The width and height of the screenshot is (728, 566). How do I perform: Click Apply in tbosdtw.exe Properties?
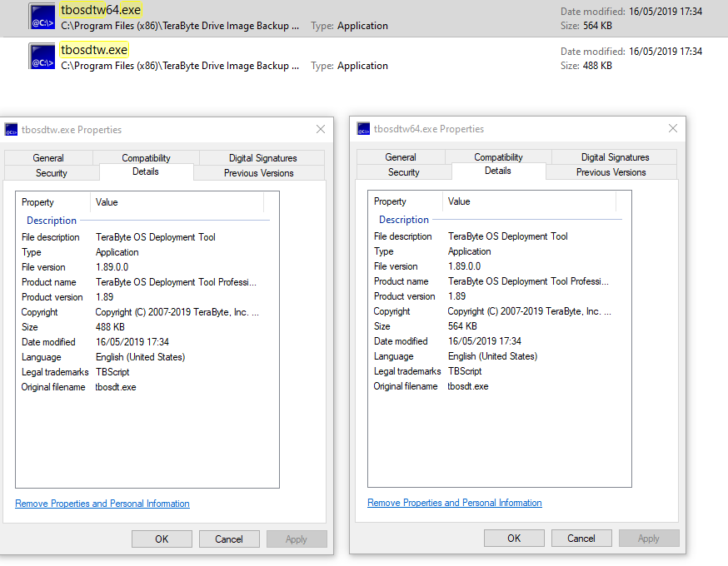coord(297,539)
